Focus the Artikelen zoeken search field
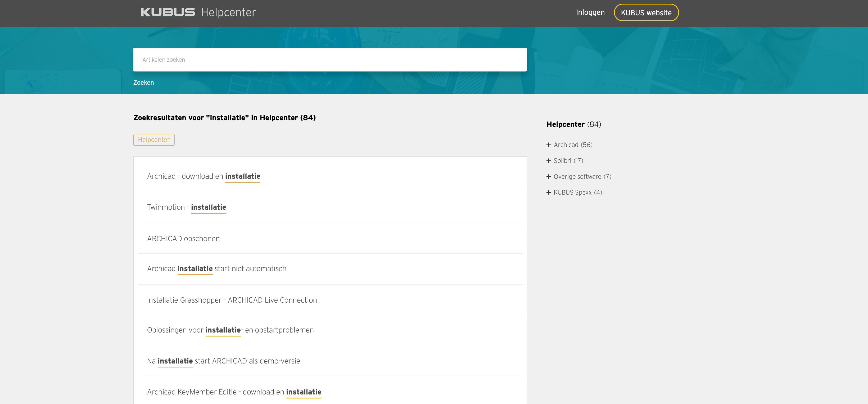868x404 pixels. 330,60
